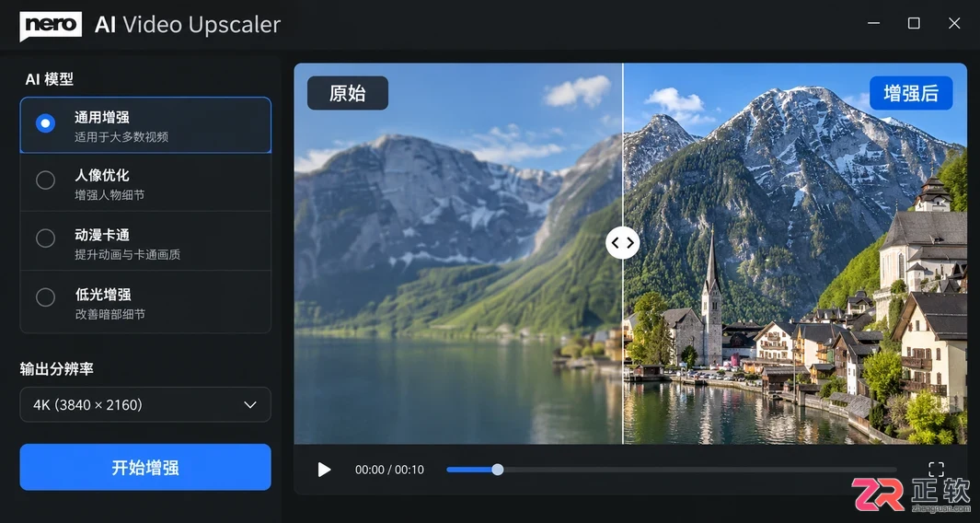Viewport: 980px width, 523px height.
Task: Click the 输出分辨率 heading
Action: [57, 369]
